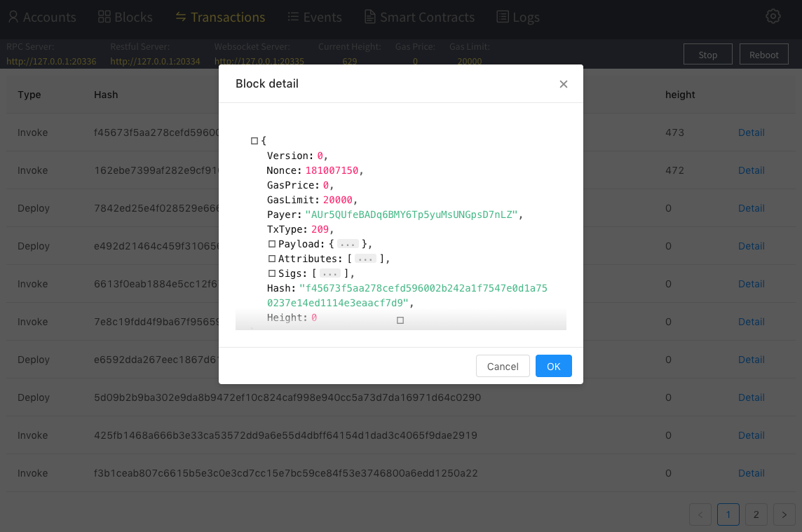This screenshot has height=532, width=802.
Task: Open Detail for hash 7842ed25 row
Action: point(751,208)
